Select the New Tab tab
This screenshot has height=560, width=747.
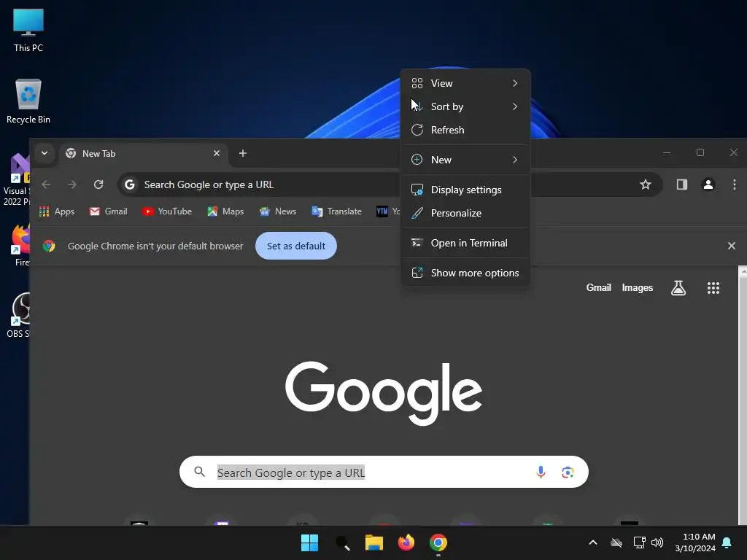click(143, 154)
